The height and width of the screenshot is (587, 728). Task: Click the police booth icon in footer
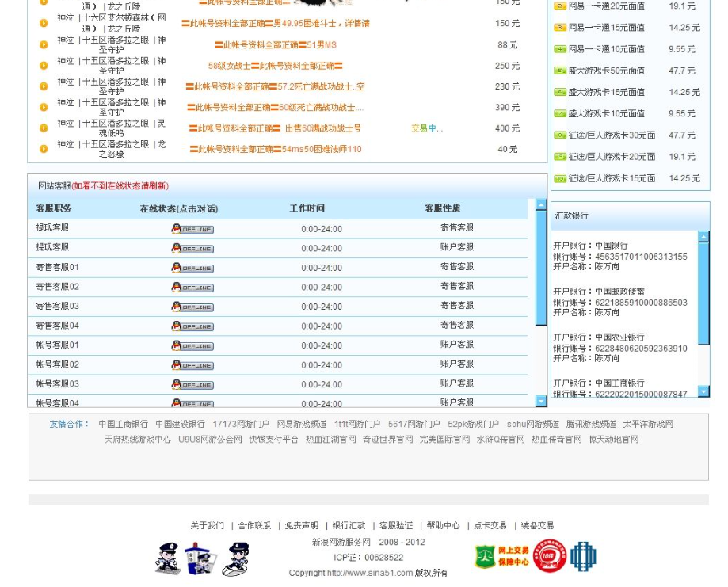coord(200,558)
